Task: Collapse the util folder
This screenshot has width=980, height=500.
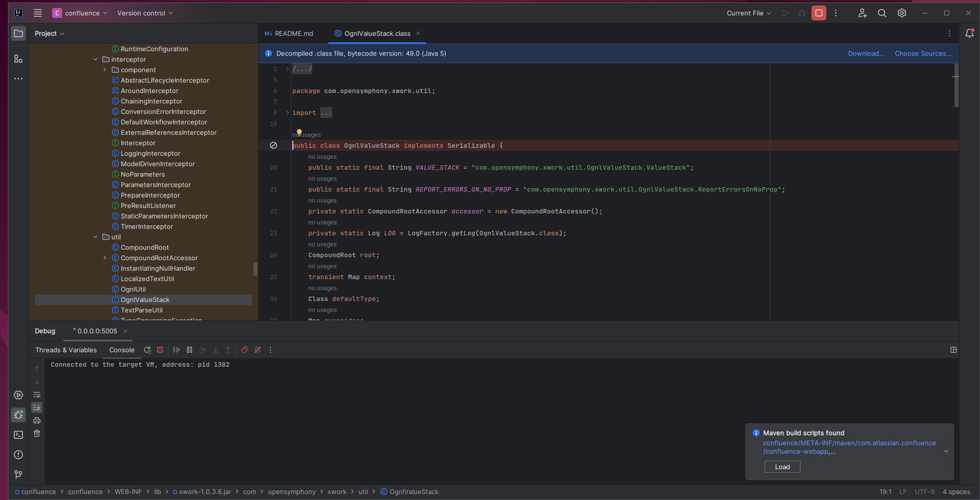Action: [95, 237]
